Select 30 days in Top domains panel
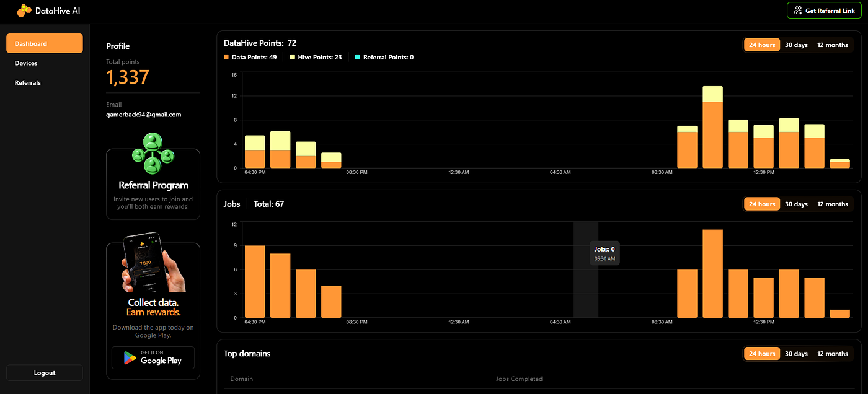 pyautogui.click(x=796, y=354)
